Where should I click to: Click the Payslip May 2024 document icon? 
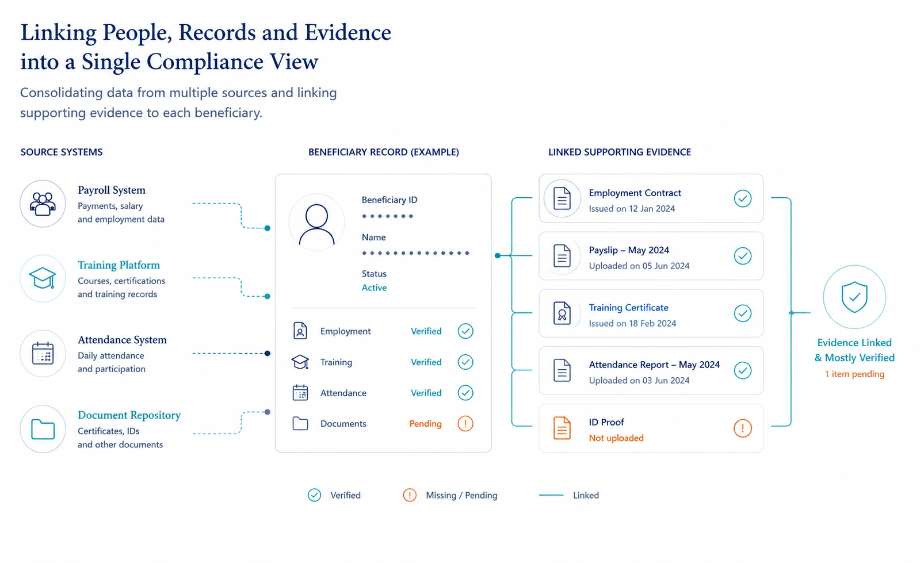coord(562,256)
